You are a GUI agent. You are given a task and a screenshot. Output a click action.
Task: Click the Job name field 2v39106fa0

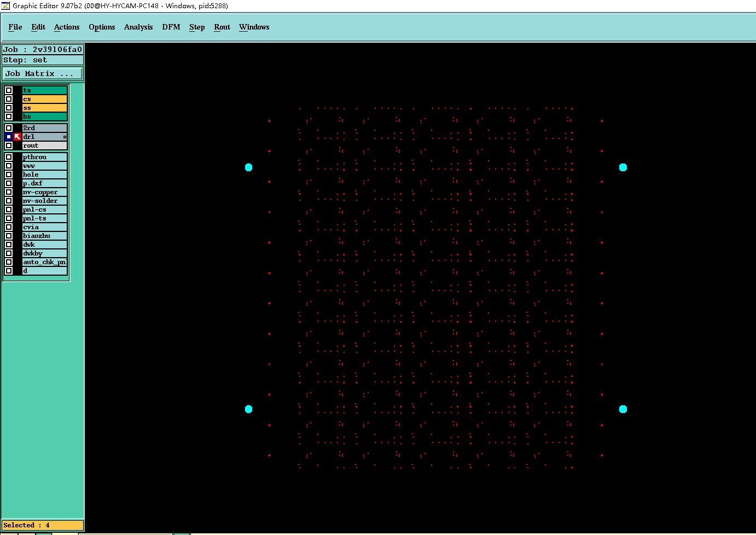point(43,49)
